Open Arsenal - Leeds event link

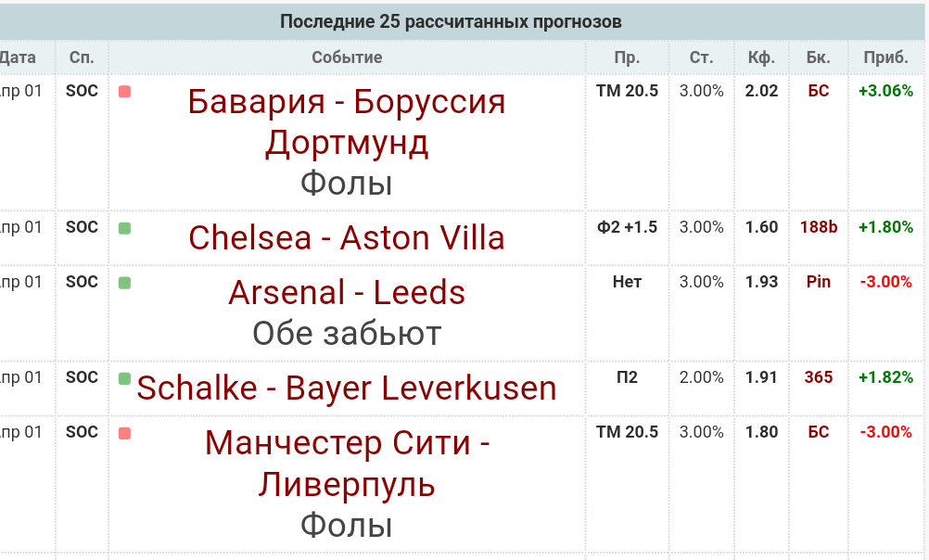point(347,293)
